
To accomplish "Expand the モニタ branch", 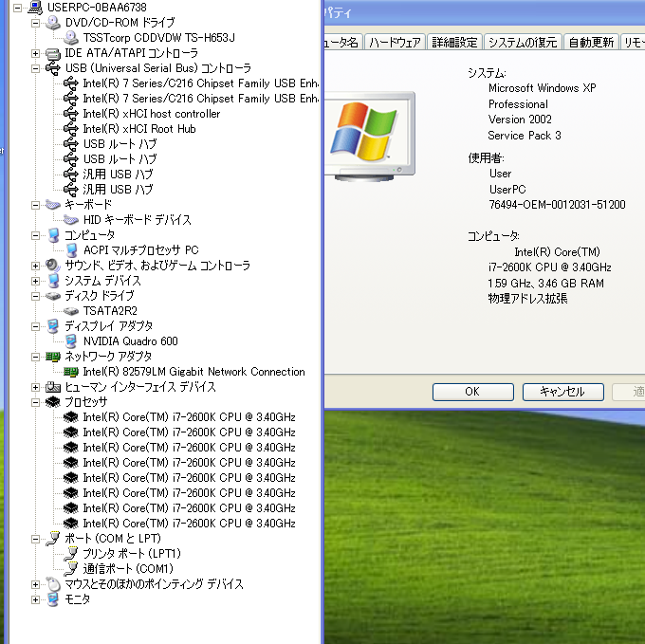I will click(x=35, y=599).
